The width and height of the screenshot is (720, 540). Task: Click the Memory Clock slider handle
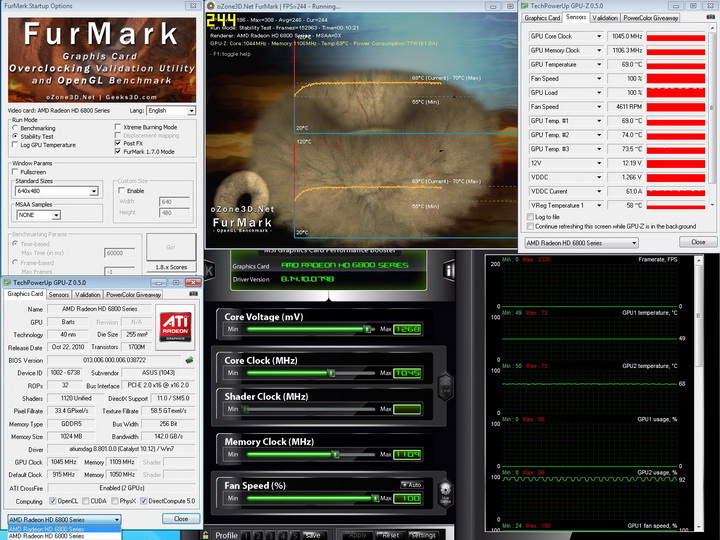[336, 455]
